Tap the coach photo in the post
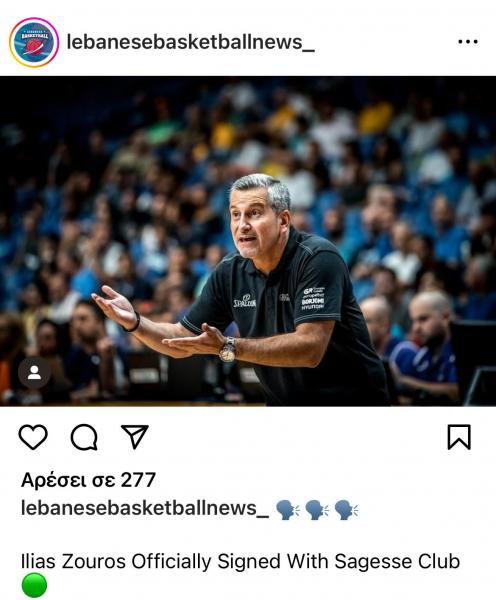The width and height of the screenshot is (496, 600). (248, 241)
